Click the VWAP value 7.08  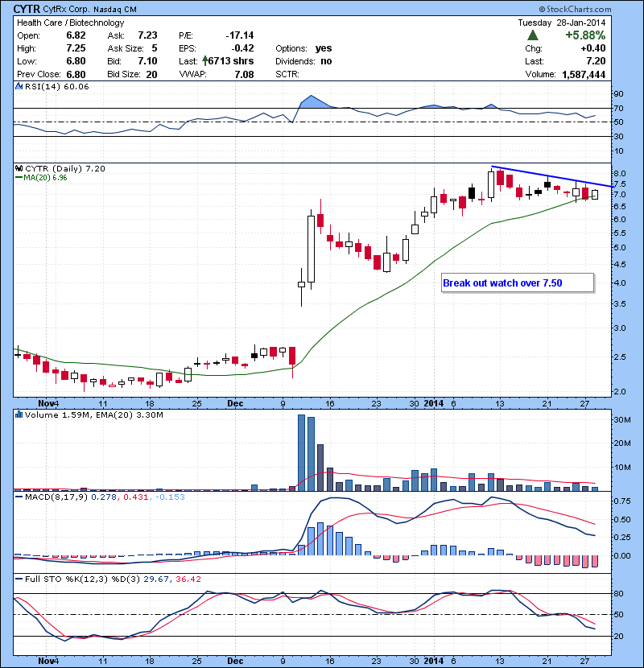point(244,75)
